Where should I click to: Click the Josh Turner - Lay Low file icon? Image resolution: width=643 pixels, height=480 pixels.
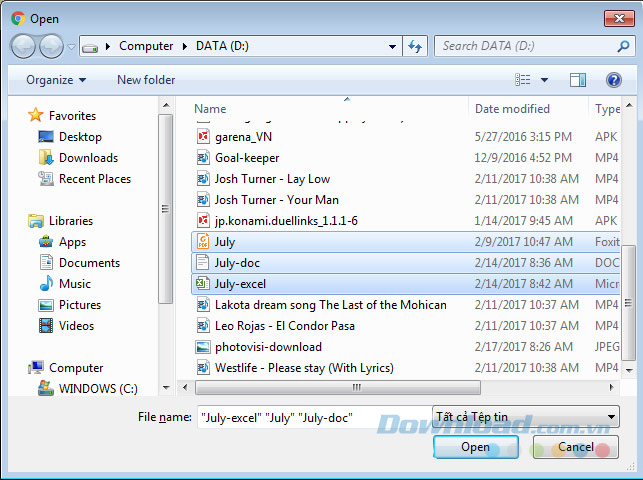click(x=203, y=179)
